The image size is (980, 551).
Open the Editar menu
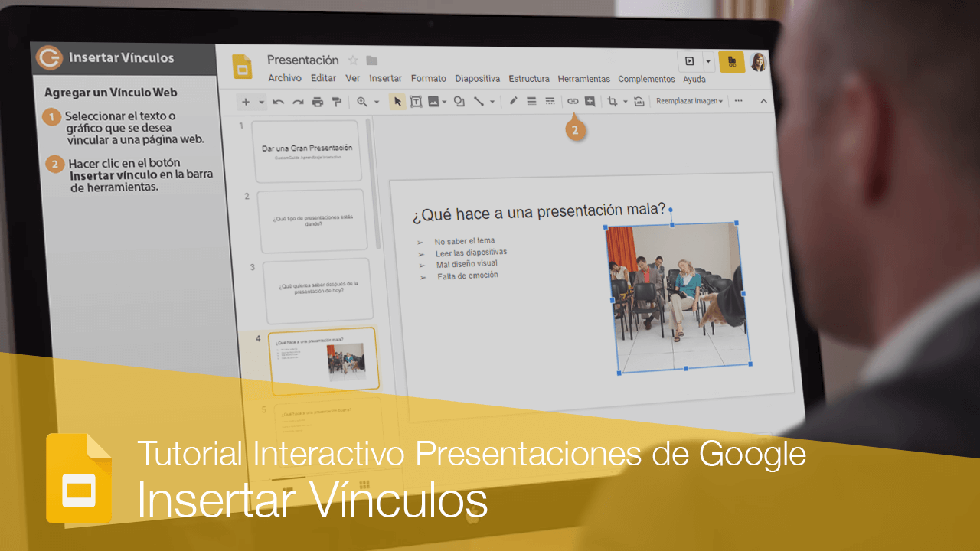323,78
